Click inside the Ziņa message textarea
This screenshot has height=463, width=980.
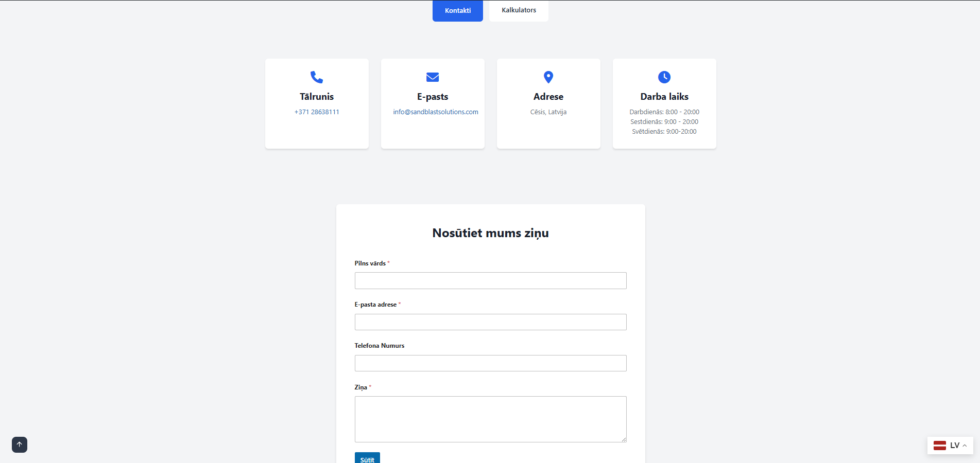[490, 419]
